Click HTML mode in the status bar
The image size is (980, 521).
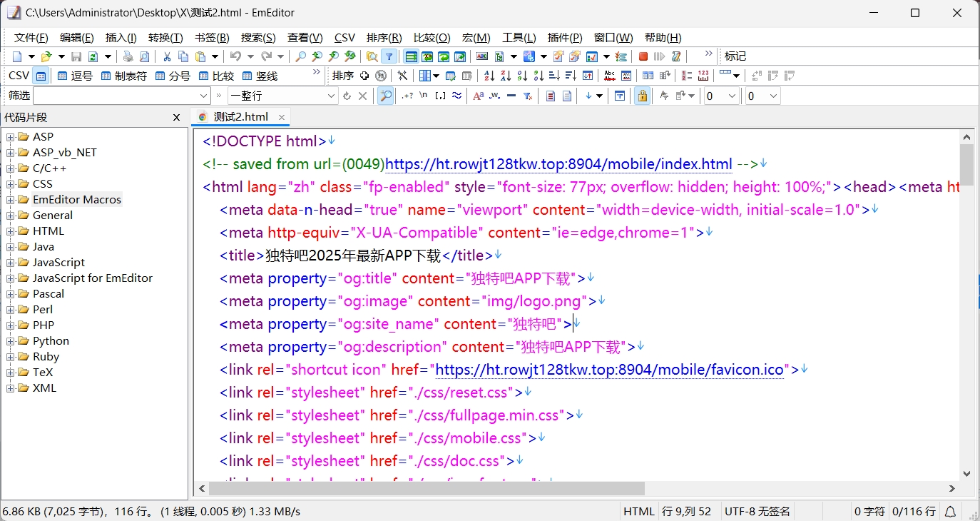639,511
